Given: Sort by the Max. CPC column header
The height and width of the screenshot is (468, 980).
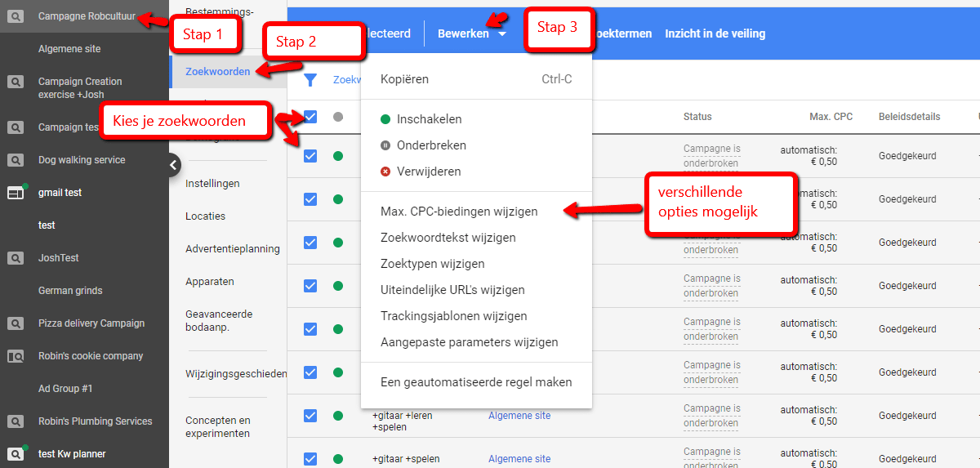Looking at the screenshot, I should point(831,117).
